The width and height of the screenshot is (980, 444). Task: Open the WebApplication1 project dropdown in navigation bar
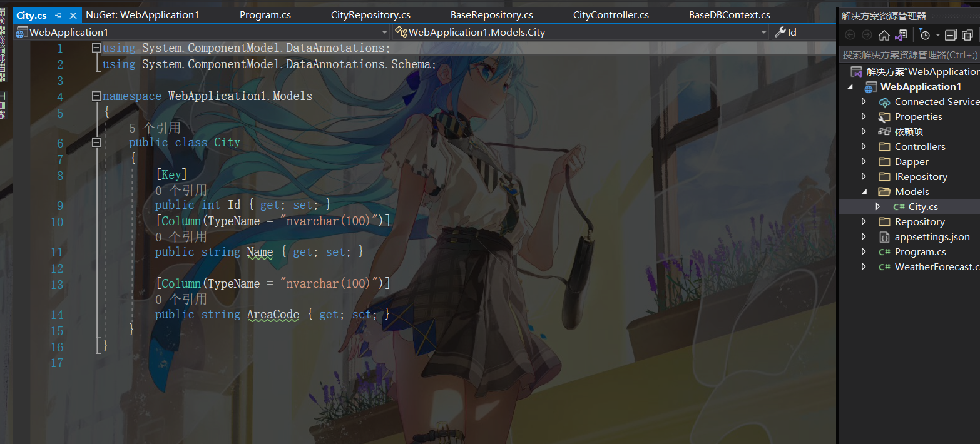point(384,31)
